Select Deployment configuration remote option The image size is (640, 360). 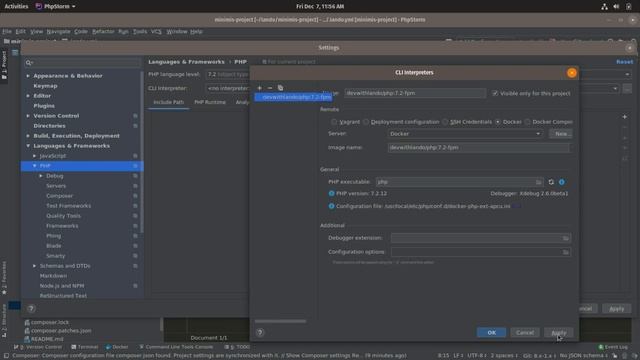pos(401,122)
